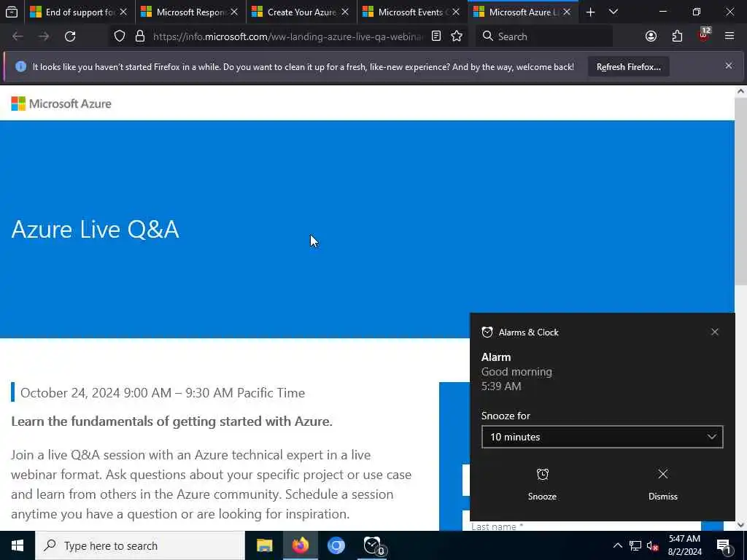Click the Azure Live Q&A heading
The image size is (747, 560).
96,230
